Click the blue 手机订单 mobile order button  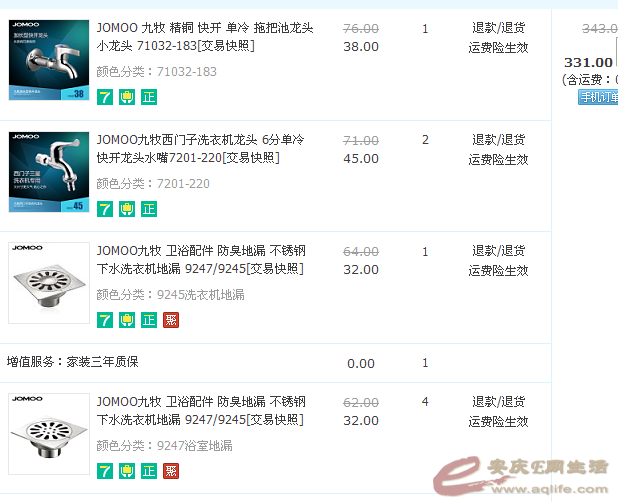point(598,97)
